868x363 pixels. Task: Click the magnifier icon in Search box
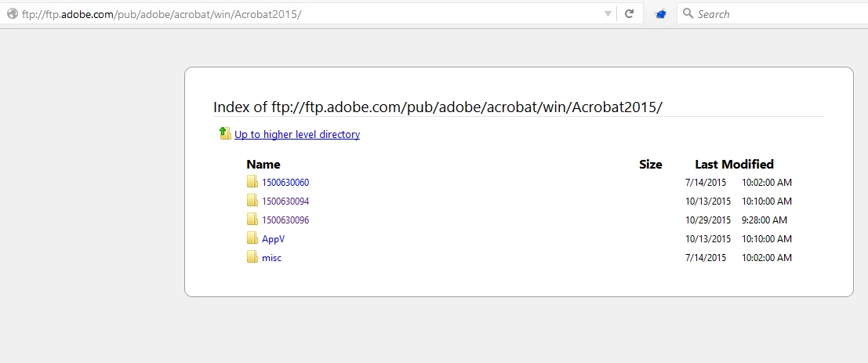(688, 13)
